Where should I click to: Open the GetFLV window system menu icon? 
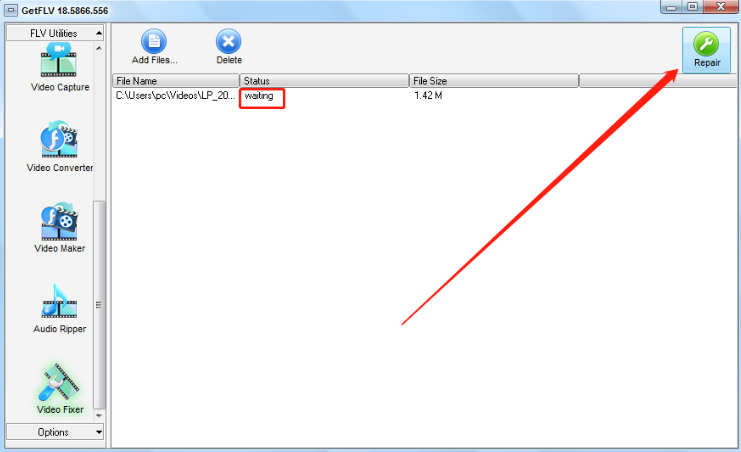click(11, 10)
